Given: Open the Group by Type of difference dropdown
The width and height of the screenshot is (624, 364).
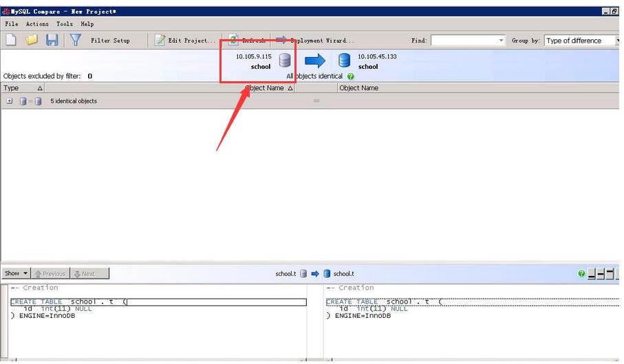Looking at the screenshot, I should pos(582,41).
